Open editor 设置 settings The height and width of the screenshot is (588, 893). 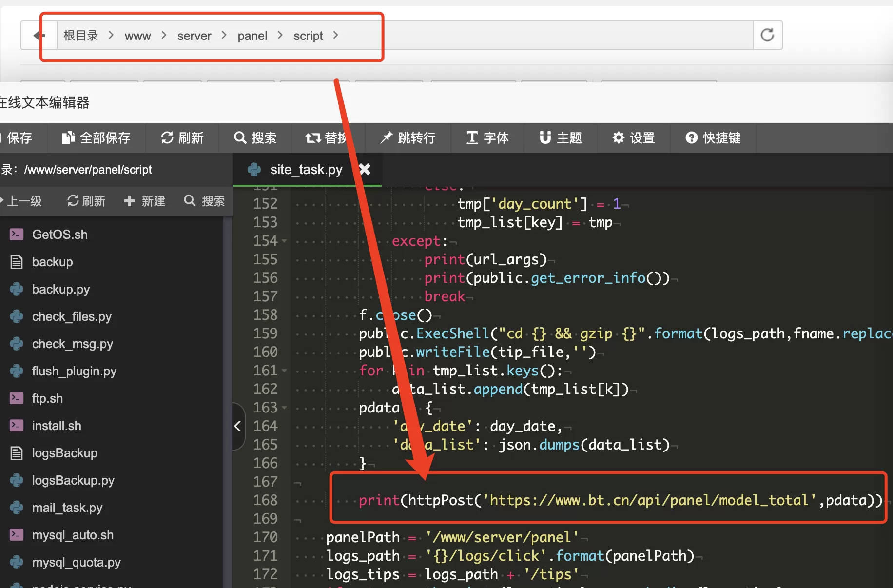coord(634,138)
